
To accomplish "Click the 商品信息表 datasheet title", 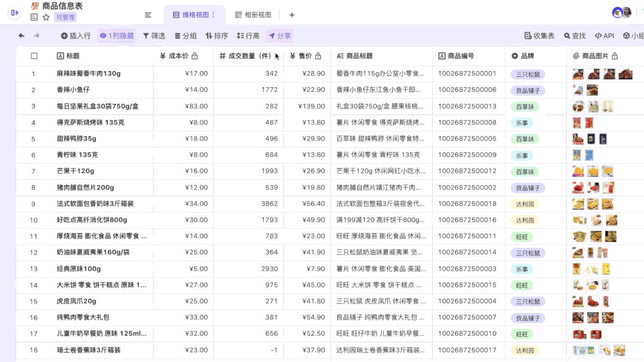I will (x=63, y=6).
